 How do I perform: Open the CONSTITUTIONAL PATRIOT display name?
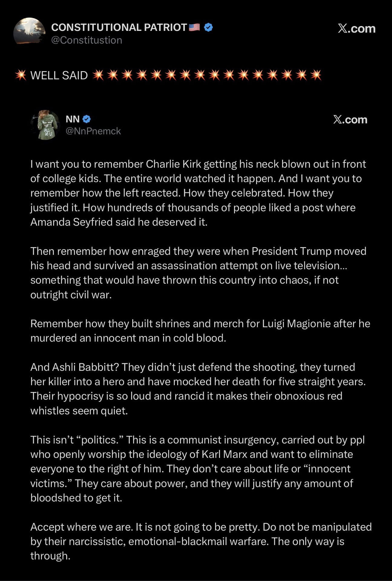tap(119, 27)
